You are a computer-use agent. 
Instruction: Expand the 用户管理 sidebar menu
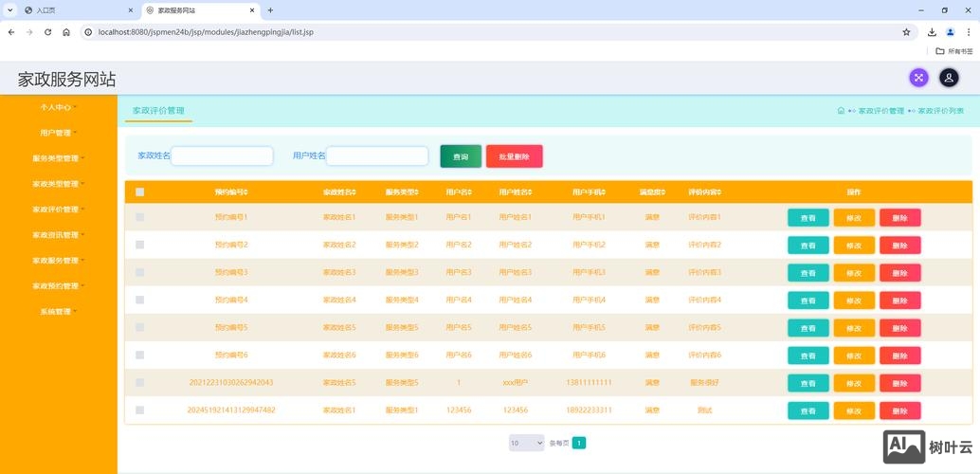(x=58, y=133)
